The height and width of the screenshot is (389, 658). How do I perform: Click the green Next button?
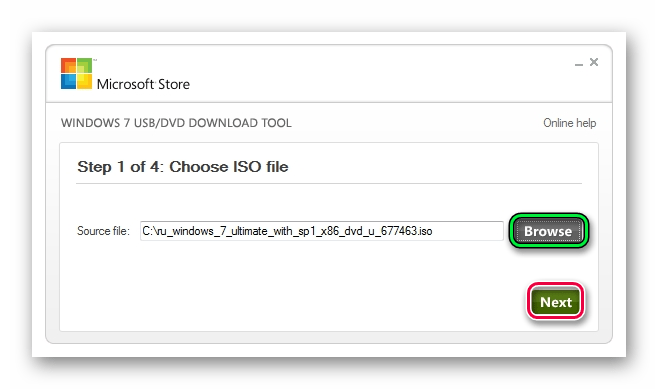(556, 302)
